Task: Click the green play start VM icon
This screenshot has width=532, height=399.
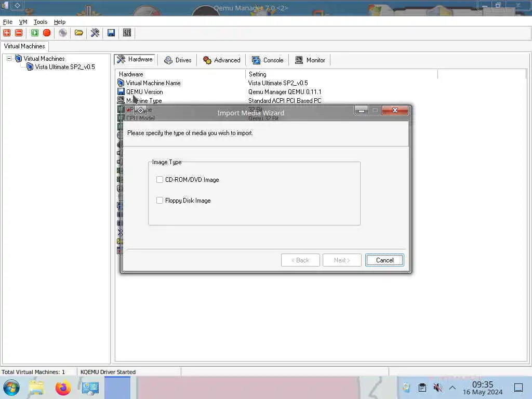Action: click(35, 33)
